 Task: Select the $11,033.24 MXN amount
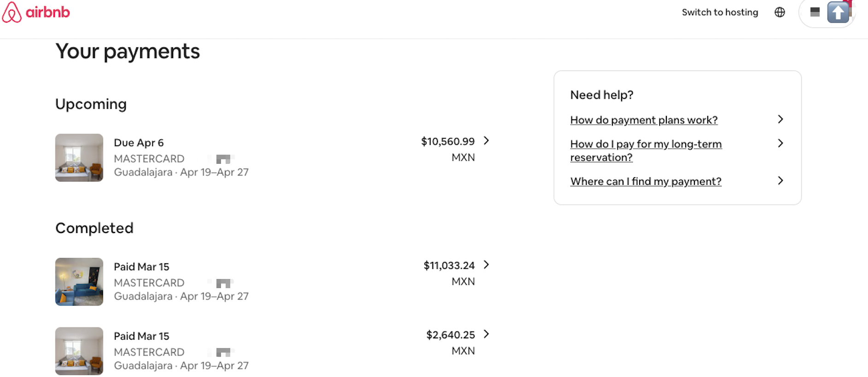coord(449,273)
